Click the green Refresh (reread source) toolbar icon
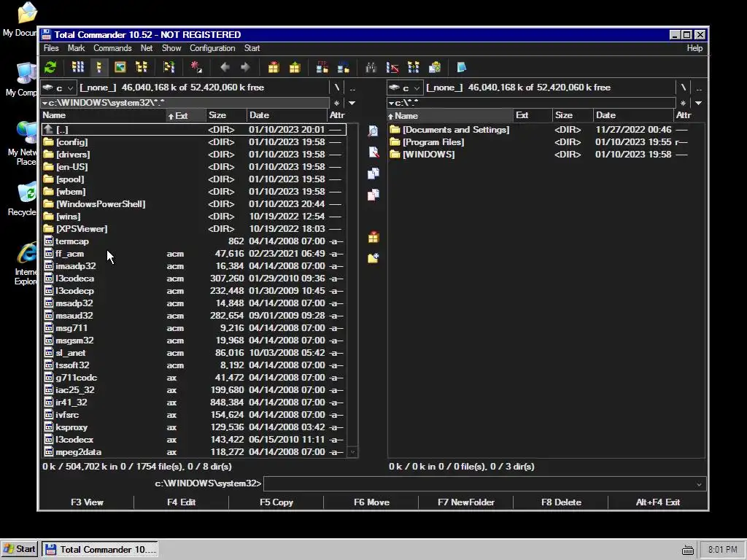 click(x=50, y=67)
